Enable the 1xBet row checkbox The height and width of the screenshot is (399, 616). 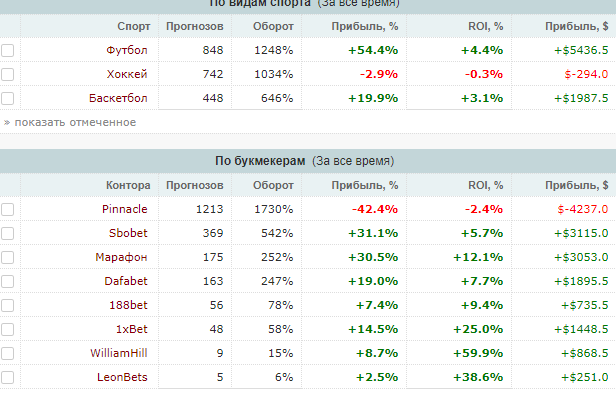click(7, 329)
